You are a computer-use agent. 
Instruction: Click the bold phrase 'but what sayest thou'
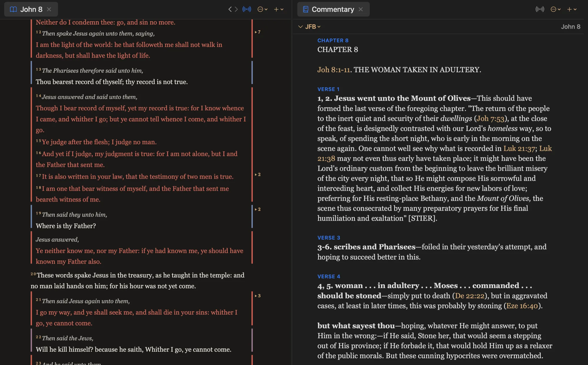[356, 326]
